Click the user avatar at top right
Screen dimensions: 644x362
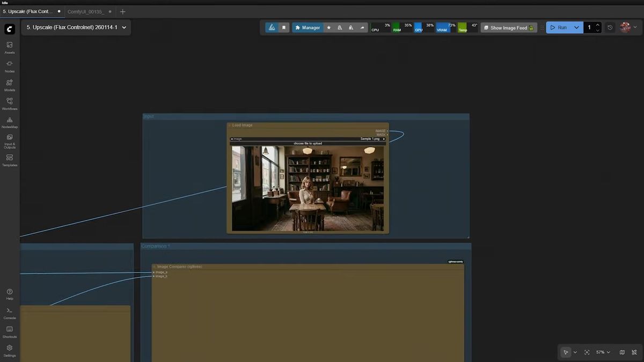pos(625,27)
